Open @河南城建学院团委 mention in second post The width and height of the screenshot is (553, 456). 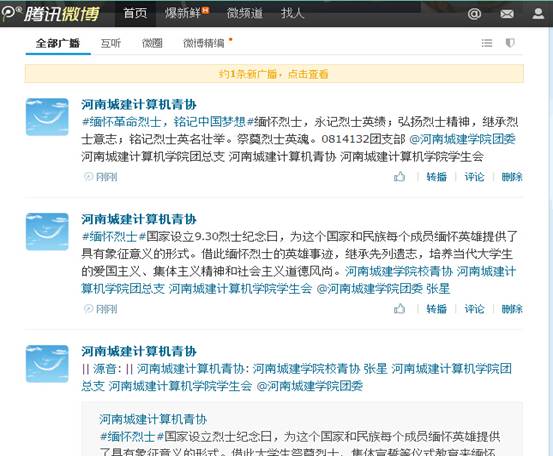(370, 288)
